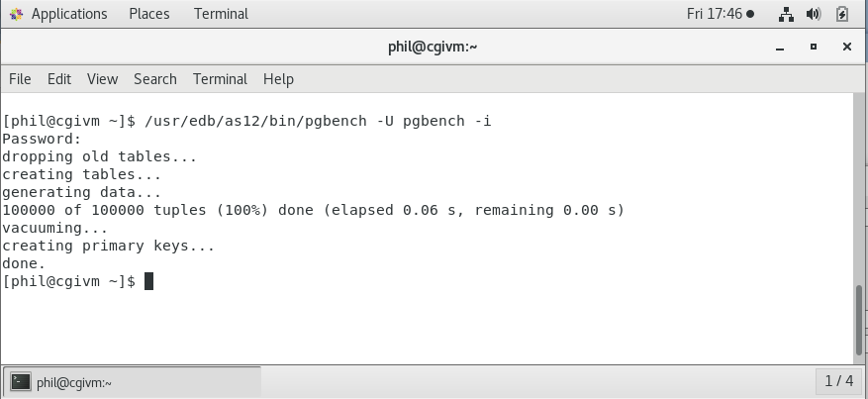
Task: Open the Places menu
Action: click(x=148, y=14)
